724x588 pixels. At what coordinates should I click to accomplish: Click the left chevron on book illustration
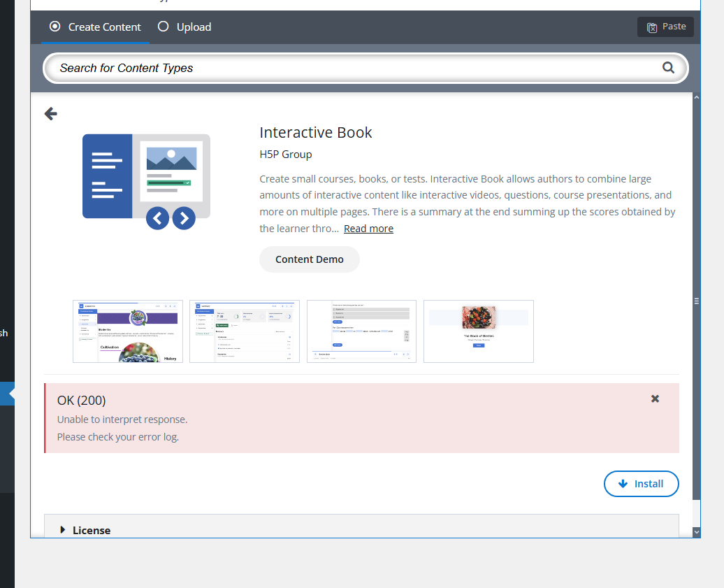(x=158, y=218)
